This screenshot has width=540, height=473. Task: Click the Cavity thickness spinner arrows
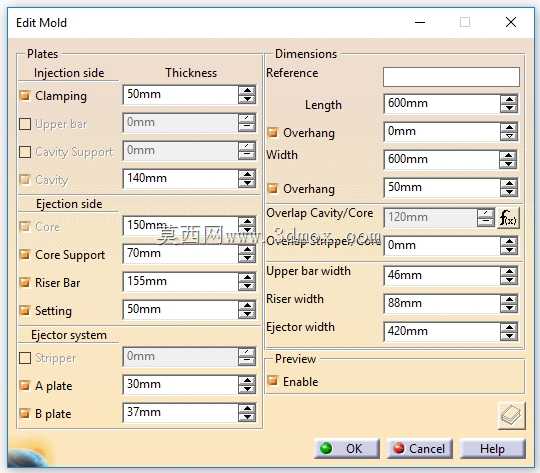pyautogui.click(x=247, y=179)
